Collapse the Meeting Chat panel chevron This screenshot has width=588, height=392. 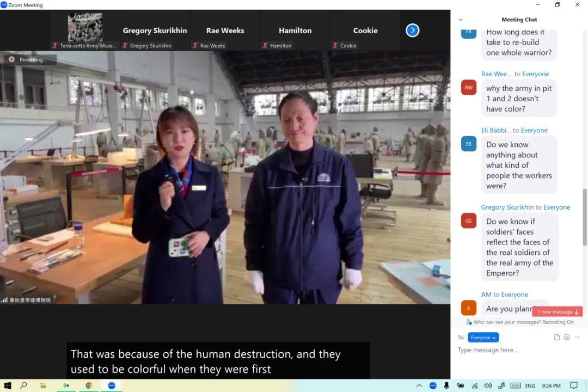461,20
